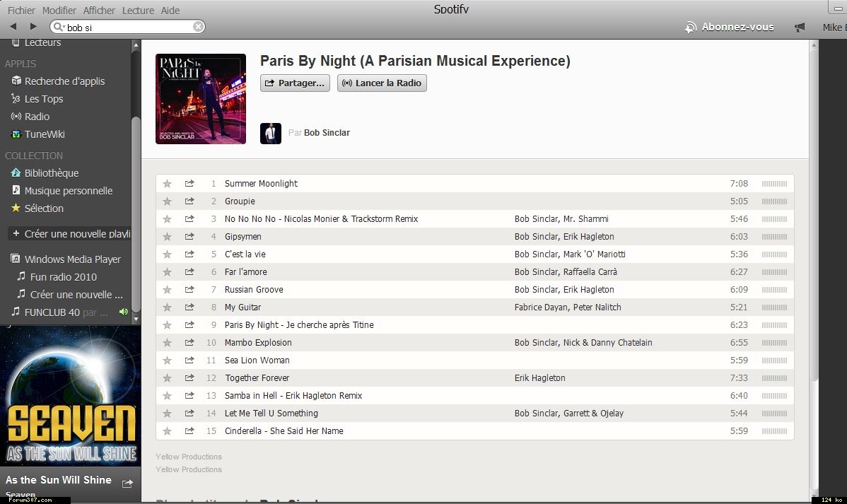Open the Aide menu

(x=170, y=11)
